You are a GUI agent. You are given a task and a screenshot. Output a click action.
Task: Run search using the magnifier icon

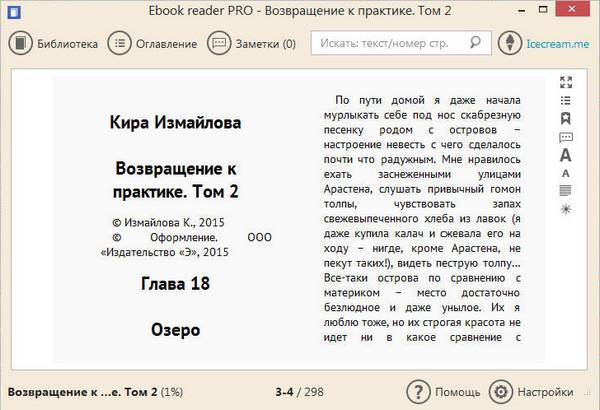[483, 44]
